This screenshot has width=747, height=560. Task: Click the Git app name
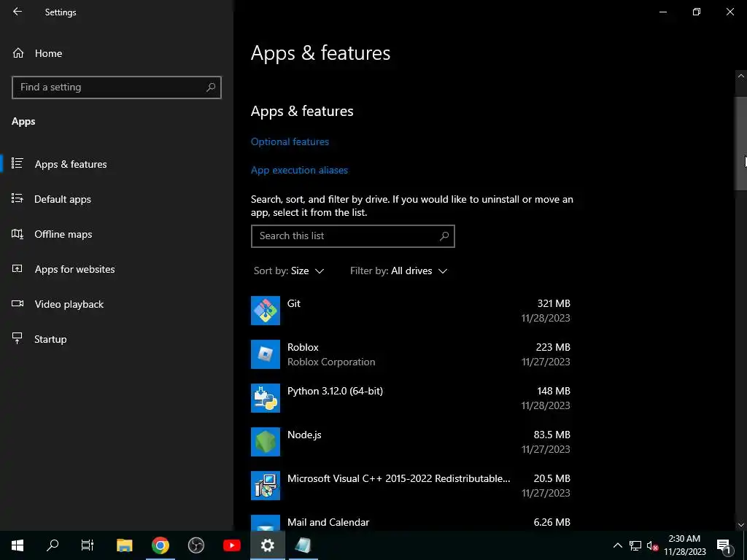pos(294,303)
